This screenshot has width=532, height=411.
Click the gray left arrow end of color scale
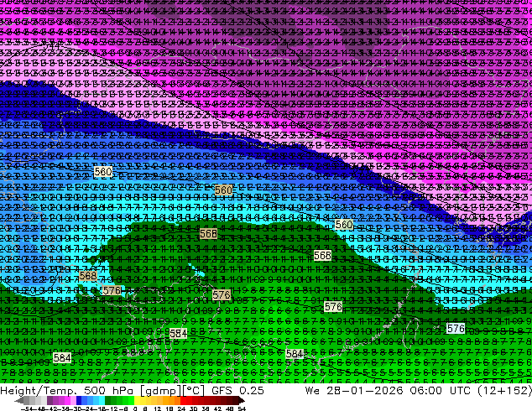[18, 401]
